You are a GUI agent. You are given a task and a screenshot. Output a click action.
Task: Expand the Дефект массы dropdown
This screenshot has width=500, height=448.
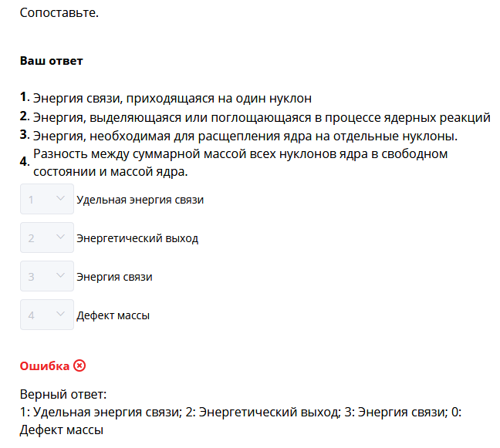(47, 315)
